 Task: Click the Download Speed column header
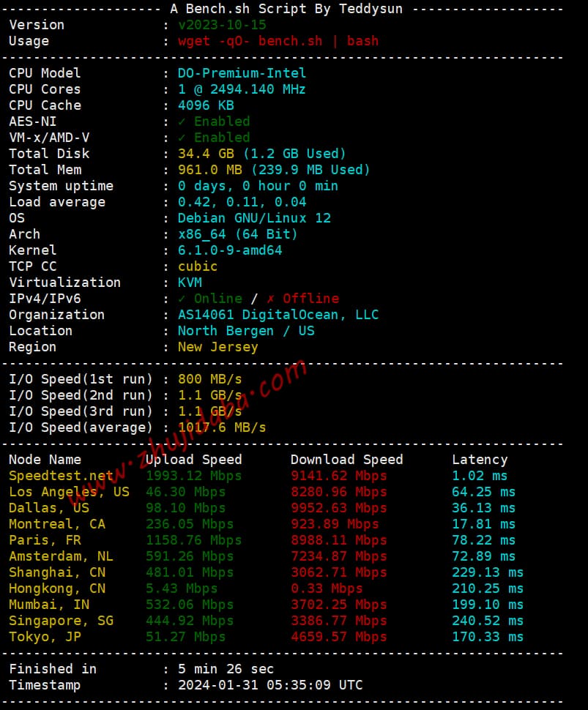(346, 460)
